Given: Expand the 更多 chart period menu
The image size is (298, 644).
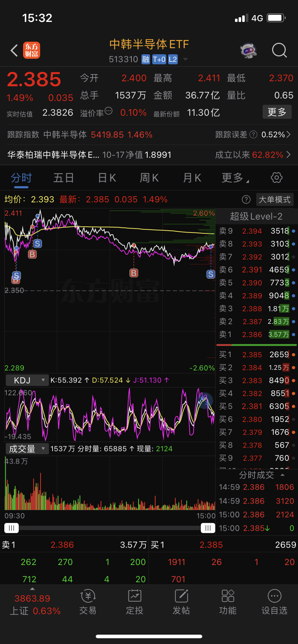Looking at the screenshot, I should tap(235, 178).
